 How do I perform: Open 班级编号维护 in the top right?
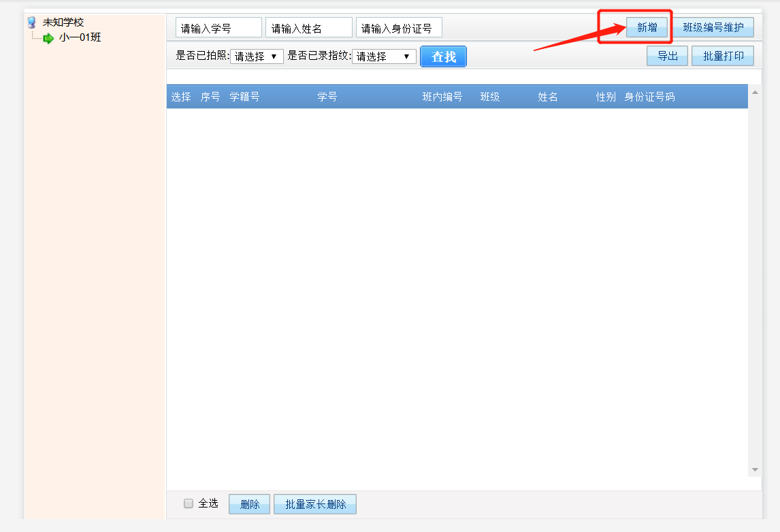(x=715, y=27)
